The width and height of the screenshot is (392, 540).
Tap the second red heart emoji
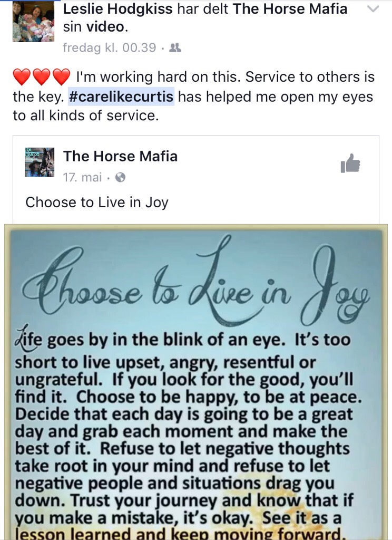click(x=42, y=77)
